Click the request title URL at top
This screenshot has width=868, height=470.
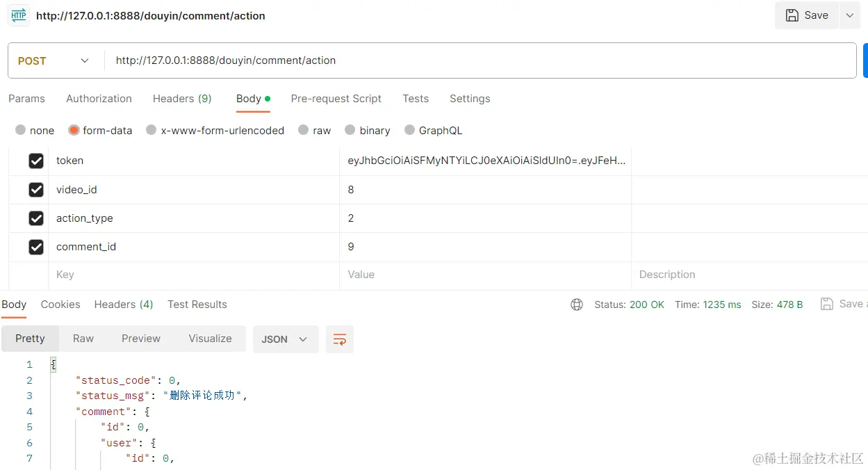151,15
